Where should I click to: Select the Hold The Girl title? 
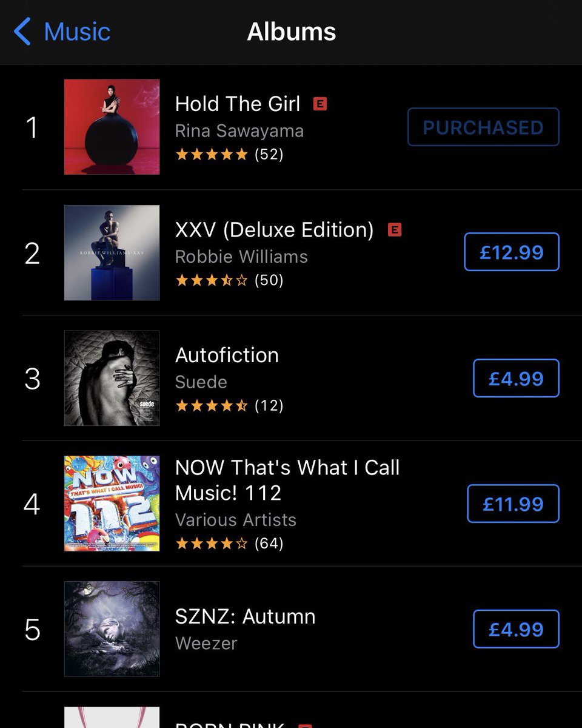pos(238,104)
